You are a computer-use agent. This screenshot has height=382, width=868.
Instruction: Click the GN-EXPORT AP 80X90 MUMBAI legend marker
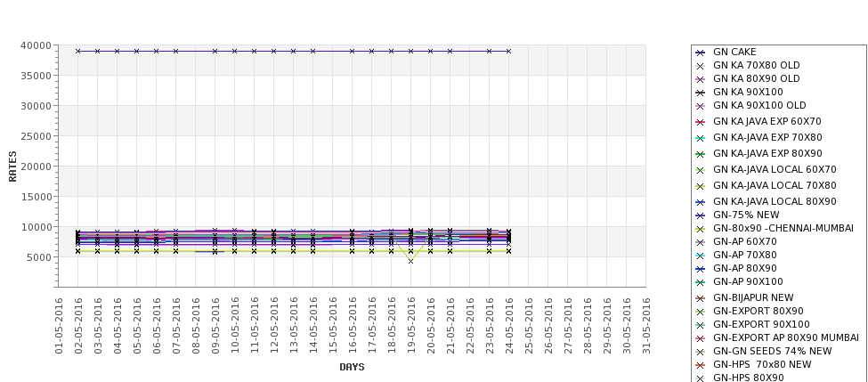(x=701, y=338)
